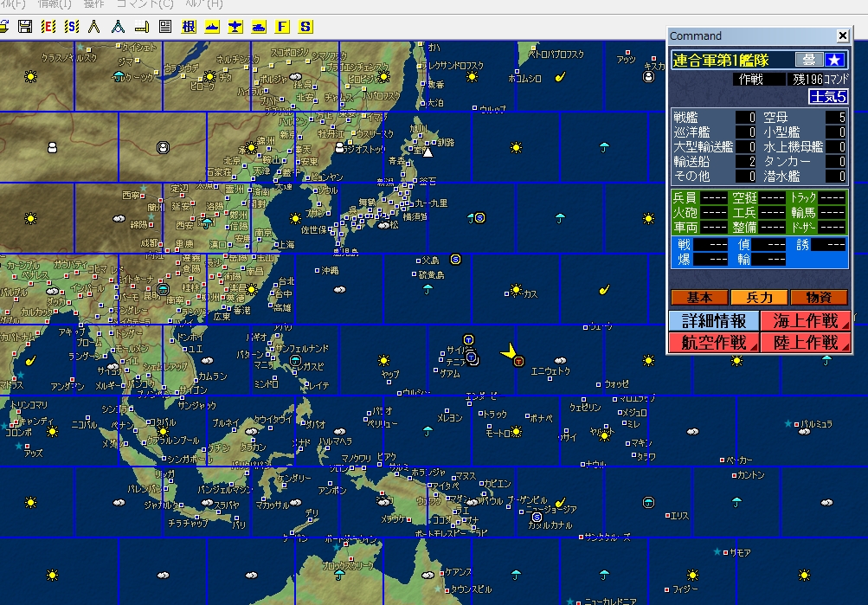
Task: Click the 輸送船 transport count value 2
Action: [x=746, y=162]
